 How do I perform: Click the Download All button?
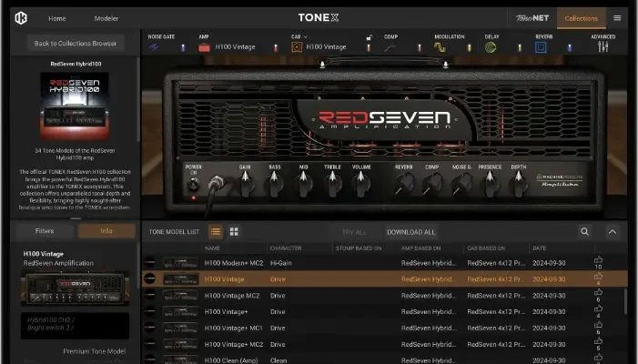(410, 232)
